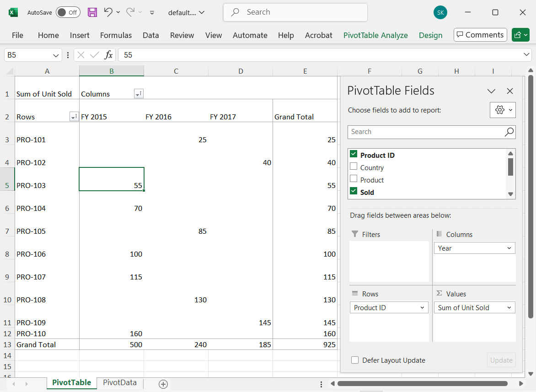Open the PivotTable Analyze ribbon tab
The height and width of the screenshot is (392, 536).
tap(375, 35)
